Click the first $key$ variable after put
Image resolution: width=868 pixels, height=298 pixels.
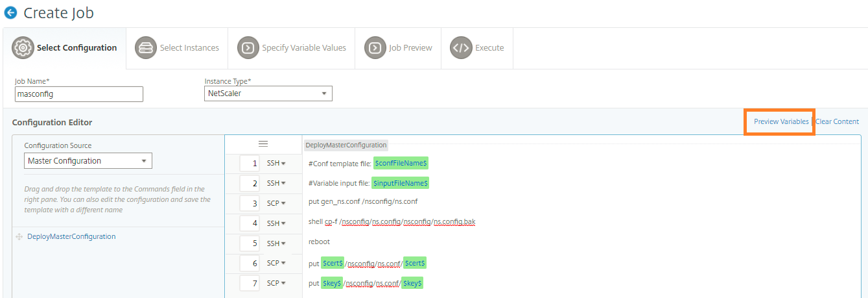coord(333,283)
